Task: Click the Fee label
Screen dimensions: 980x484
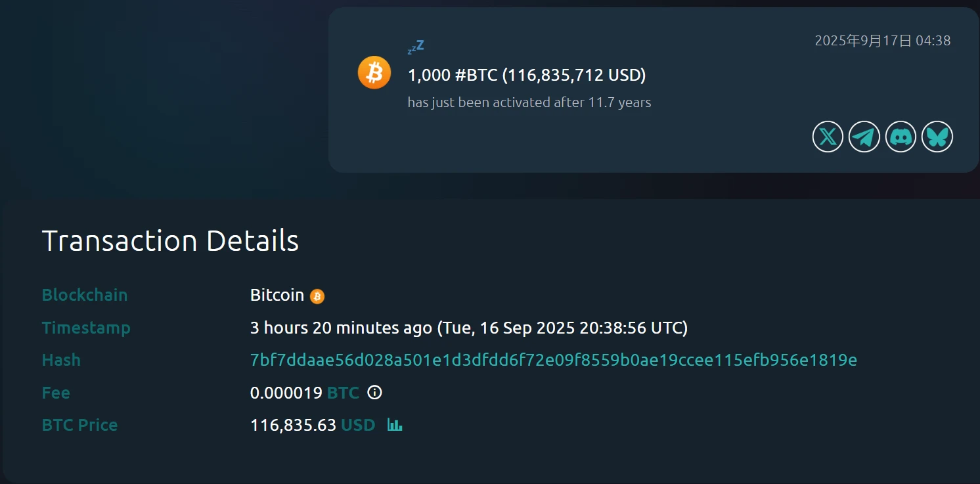Action: click(55, 393)
